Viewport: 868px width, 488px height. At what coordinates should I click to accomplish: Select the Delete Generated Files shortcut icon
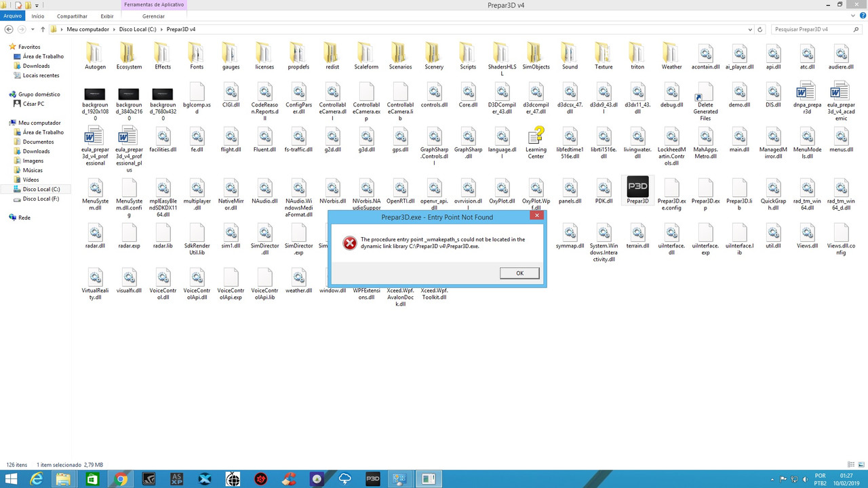pos(705,92)
